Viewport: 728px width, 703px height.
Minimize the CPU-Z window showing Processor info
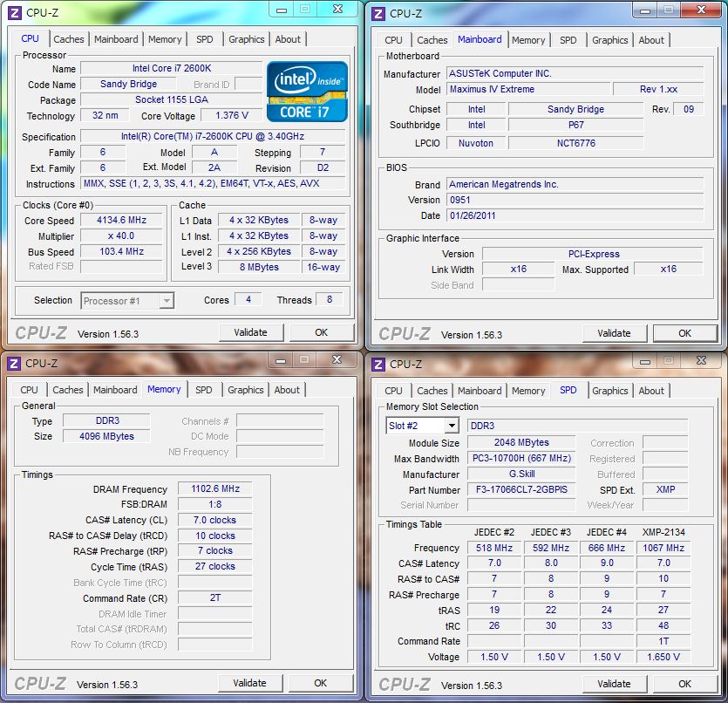(282, 10)
